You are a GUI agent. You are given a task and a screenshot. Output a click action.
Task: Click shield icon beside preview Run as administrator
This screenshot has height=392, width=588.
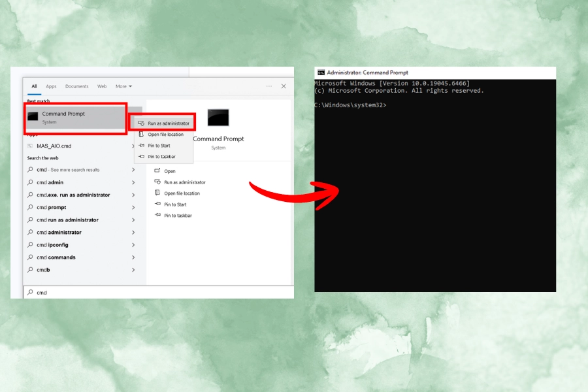click(157, 182)
